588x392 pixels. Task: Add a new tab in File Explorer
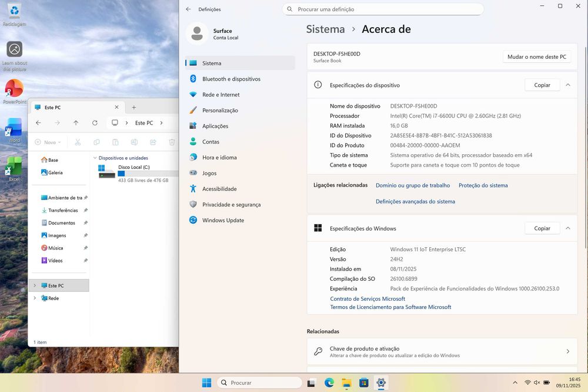134,107
